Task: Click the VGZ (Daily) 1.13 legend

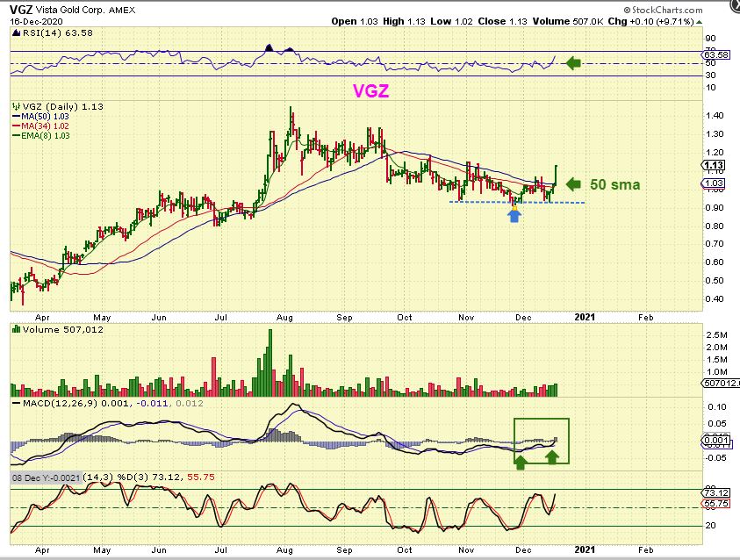Action: (63, 106)
